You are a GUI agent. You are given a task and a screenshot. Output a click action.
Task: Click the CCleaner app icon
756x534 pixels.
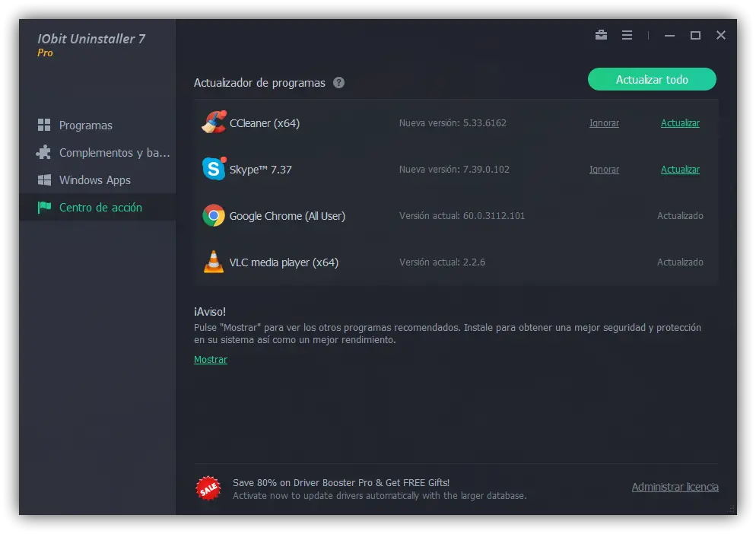pyautogui.click(x=214, y=122)
